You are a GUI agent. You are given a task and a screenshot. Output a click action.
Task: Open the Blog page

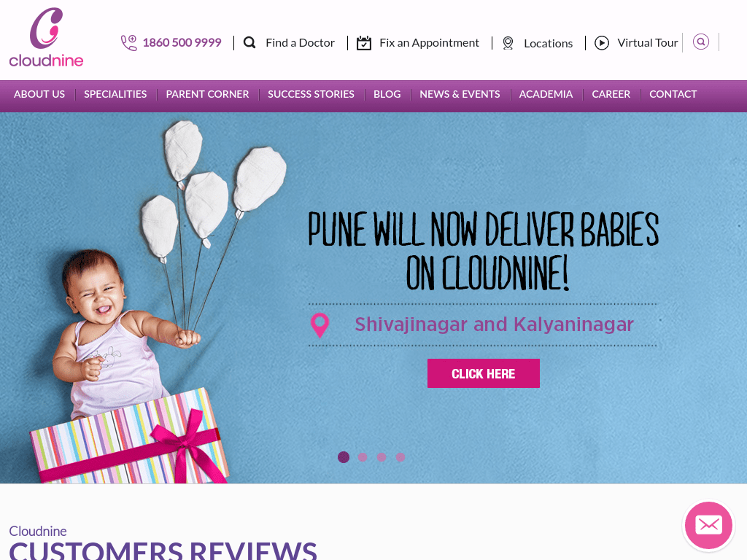(x=387, y=94)
